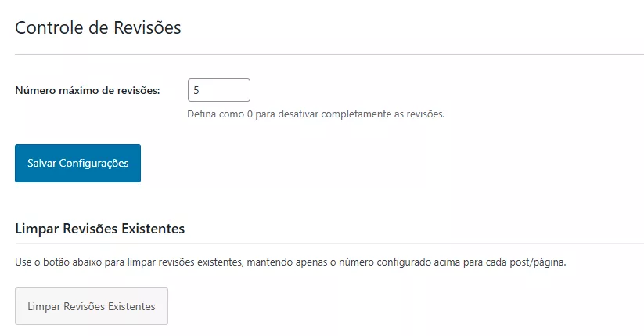Click the word Defina in the hint
Viewport: 644px width, 336px height.
201,114
